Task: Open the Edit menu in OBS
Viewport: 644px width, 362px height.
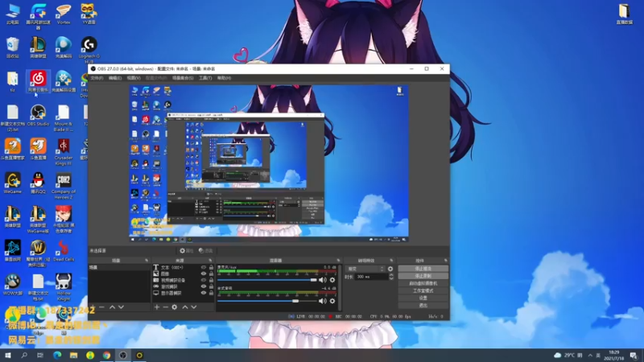Action: pyautogui.click(x=115, y=78)
